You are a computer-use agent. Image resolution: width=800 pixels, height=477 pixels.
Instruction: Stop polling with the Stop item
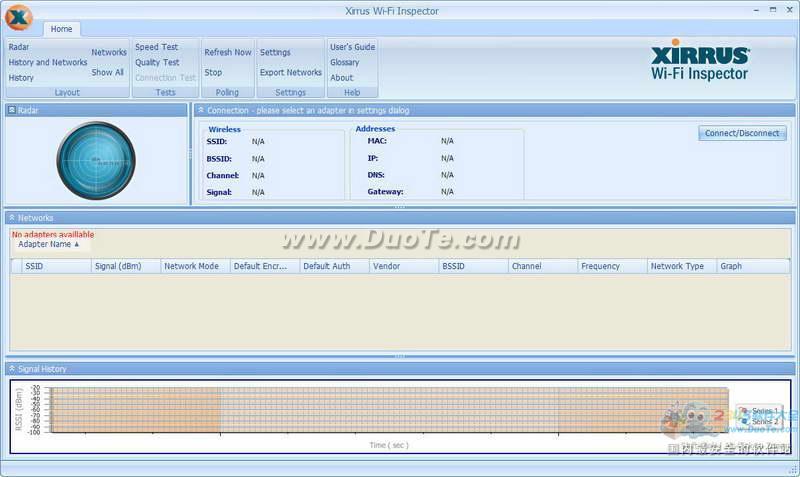(213, 72)
